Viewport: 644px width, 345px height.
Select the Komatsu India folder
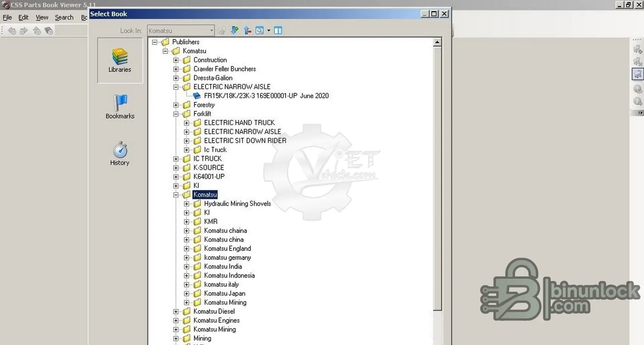(223, 267)
